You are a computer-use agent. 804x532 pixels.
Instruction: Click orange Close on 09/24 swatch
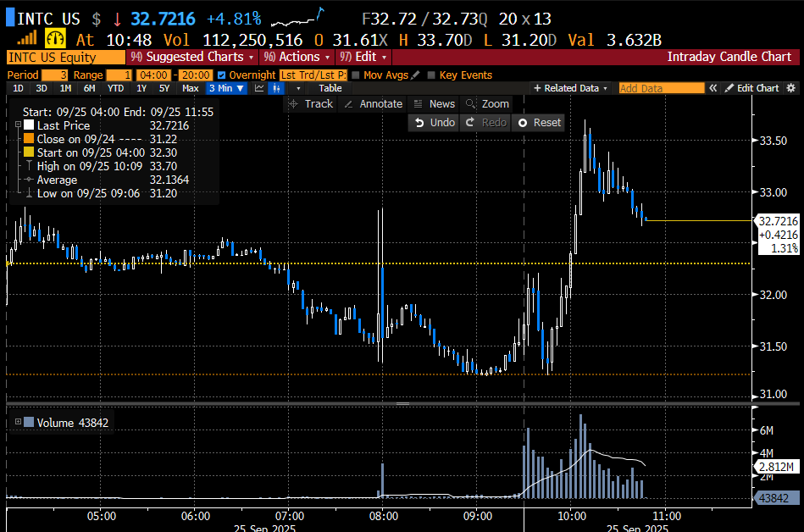[29, 138]
